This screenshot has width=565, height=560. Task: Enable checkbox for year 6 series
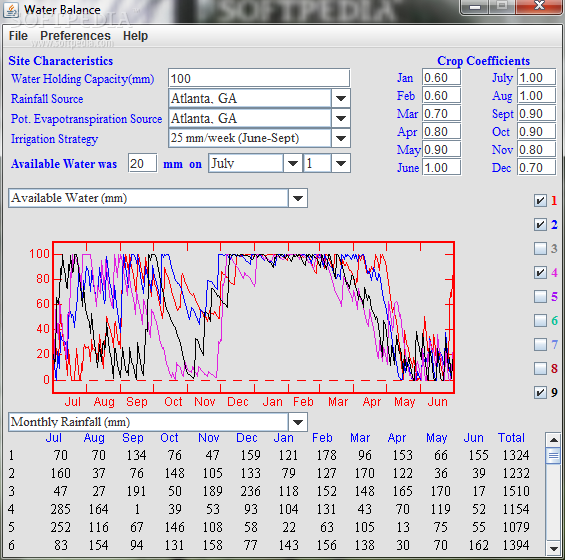(540, 320)
